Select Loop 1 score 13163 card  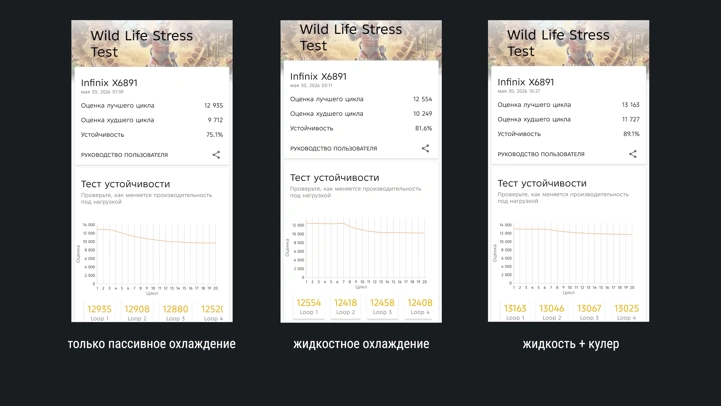click(x=515, y=312)
